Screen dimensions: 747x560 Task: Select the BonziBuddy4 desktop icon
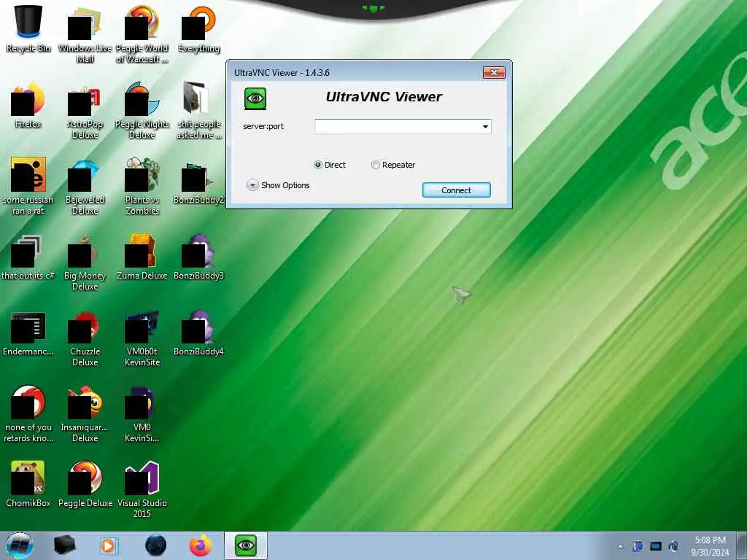pos(198,332)
